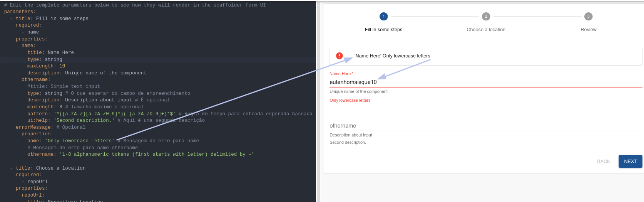Image resolution: width=644 pixels, height=202 pixels.
Task: Click the 'errorMessage:' key in YAML editor
Action: (34, 127)
